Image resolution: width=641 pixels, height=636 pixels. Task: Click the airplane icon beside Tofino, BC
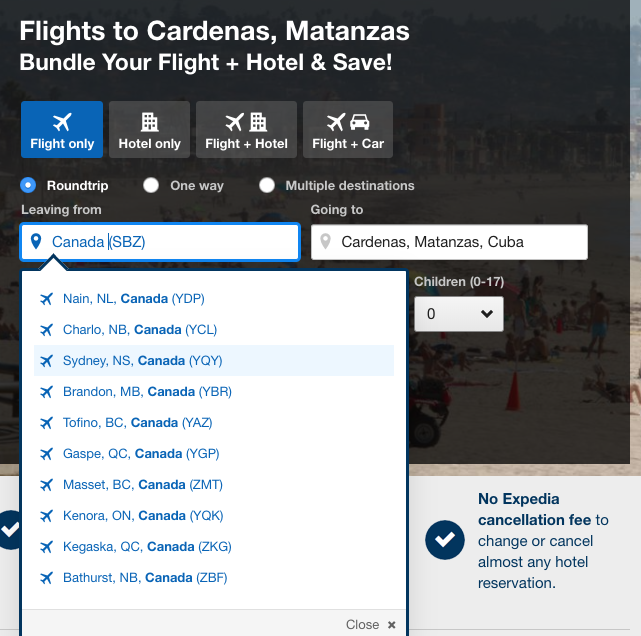[x=47, y=423]
